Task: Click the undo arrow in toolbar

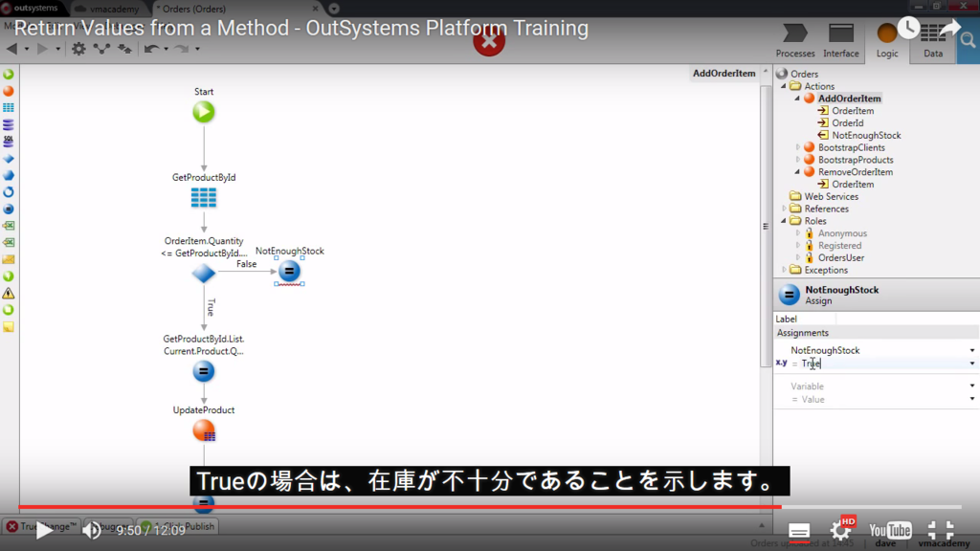Action: click(x=151, y=49)
